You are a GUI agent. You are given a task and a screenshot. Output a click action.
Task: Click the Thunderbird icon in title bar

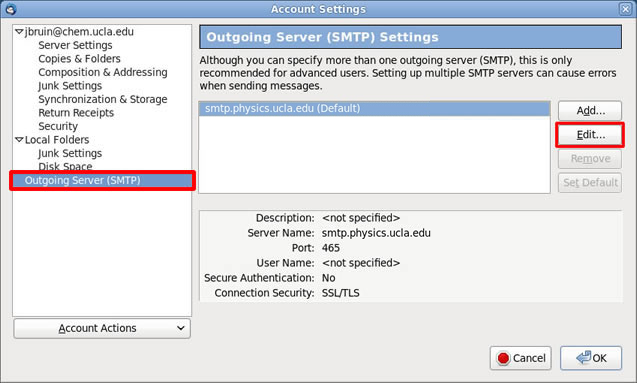pyautogui.click(x=11, y=9)
